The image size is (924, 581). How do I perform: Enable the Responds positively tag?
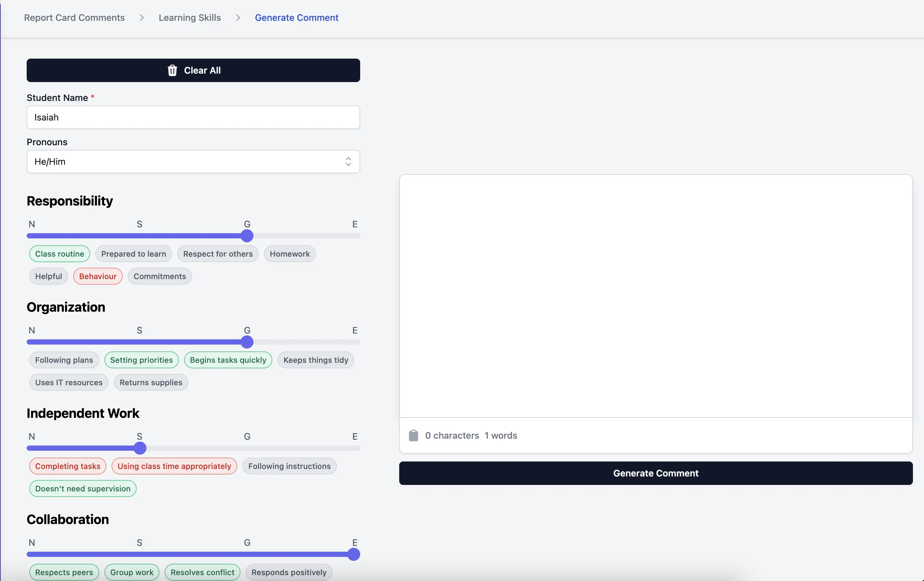pos(288,572)
